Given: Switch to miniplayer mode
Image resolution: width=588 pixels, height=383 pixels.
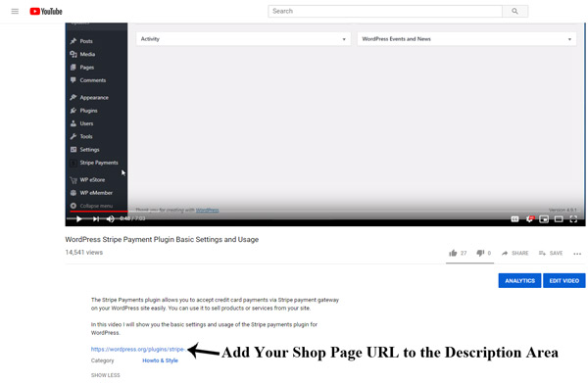Looking at the screenshot, I should point(544,218).
